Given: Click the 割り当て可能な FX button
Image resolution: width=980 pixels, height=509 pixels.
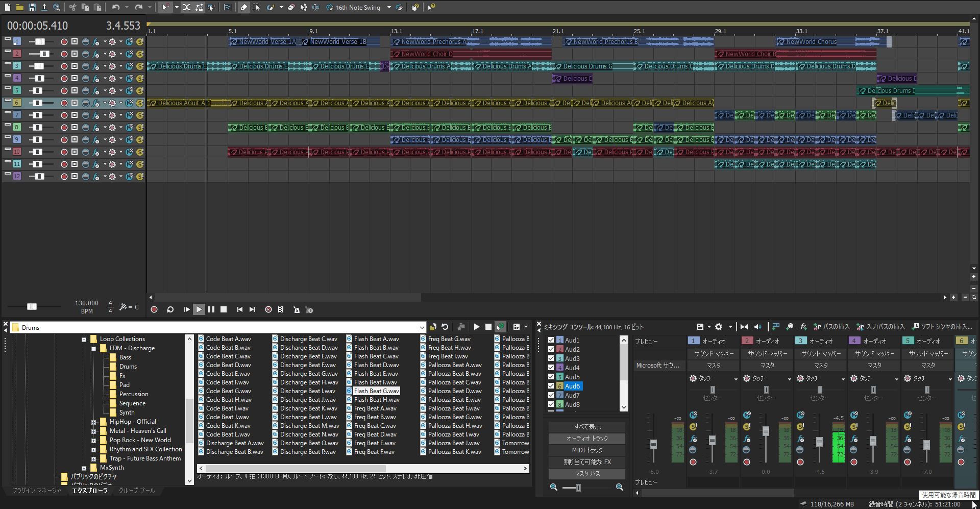Looking at the screenshot, I should 587,462.
